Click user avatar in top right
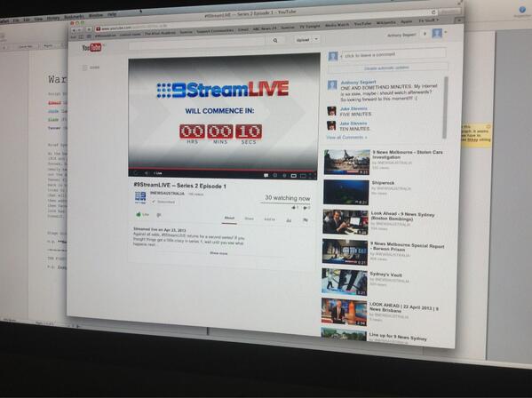The image size is (532, 398). point(437,33)
